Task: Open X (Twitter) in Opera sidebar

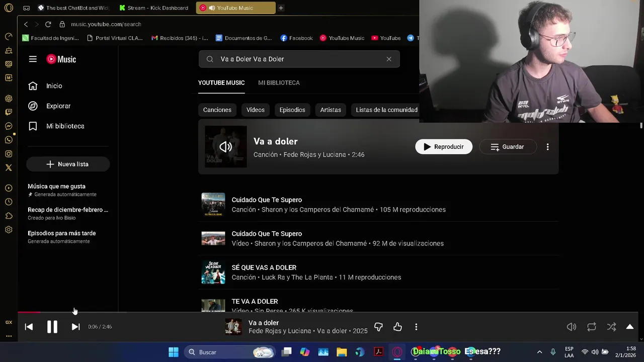Action: point(9,168)
